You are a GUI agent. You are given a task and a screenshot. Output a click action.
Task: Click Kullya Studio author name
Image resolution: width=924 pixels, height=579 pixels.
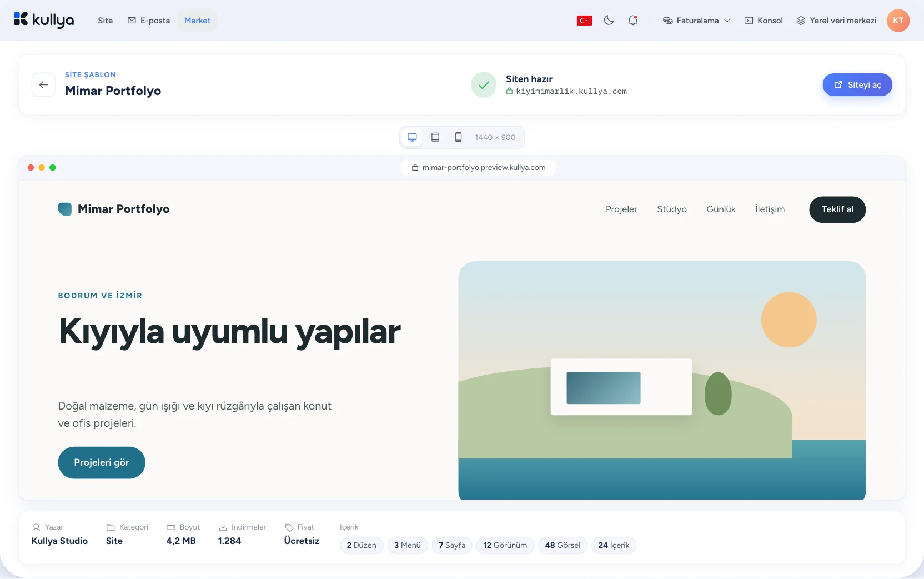[x=59, y=541]
